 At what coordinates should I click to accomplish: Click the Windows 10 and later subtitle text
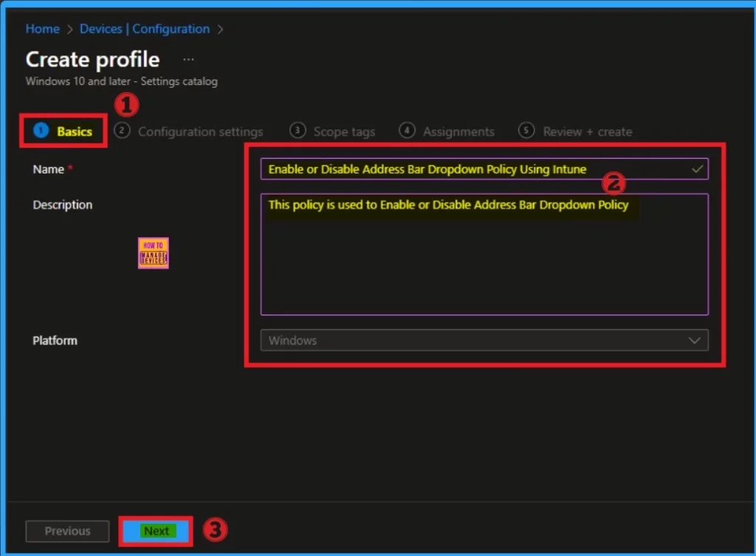tap(122, 81)
